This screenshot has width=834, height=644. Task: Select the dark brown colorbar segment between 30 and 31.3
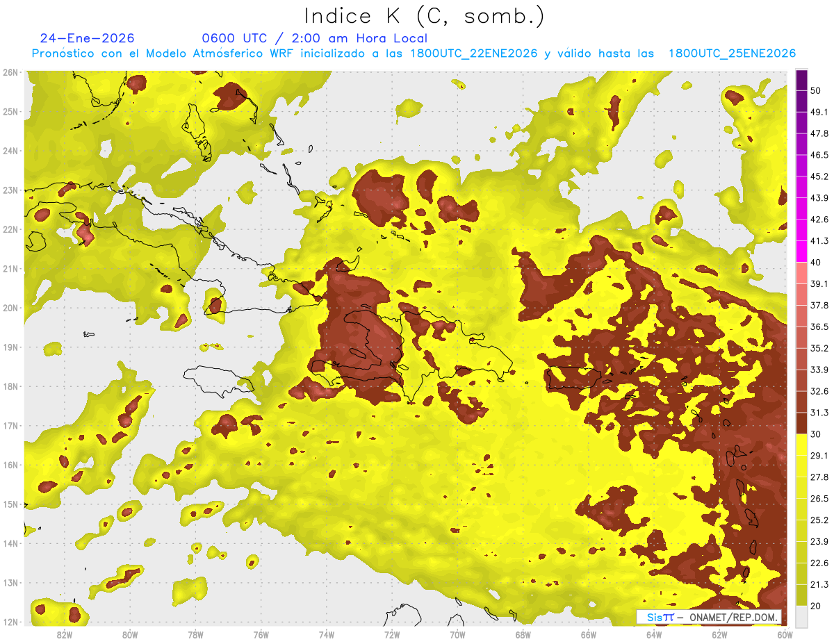point(801,423)
